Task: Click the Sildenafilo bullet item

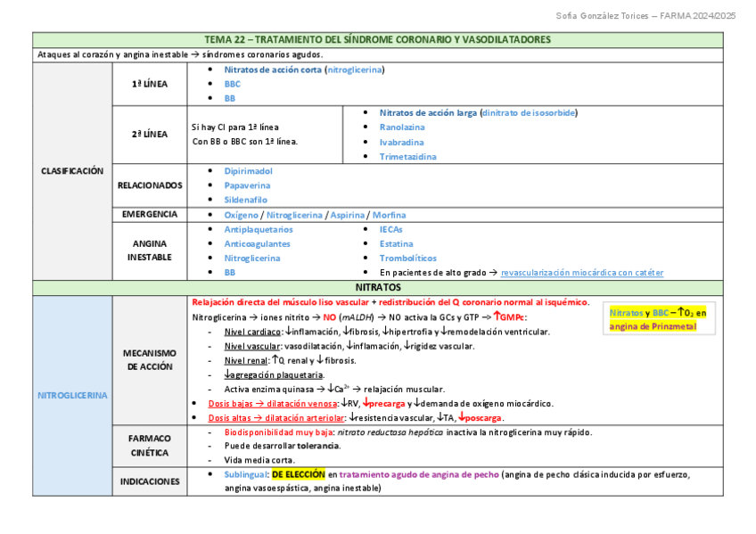Action: tap(246, 200)
